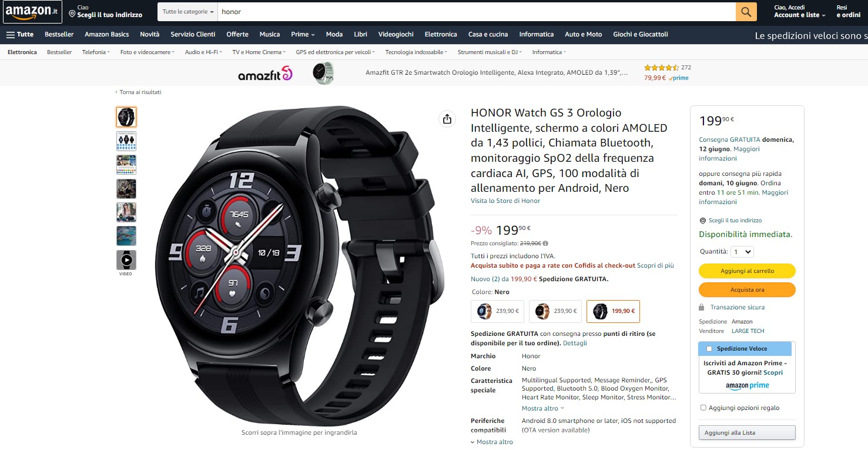Click the orange search magnifier button

pos(746,12)
